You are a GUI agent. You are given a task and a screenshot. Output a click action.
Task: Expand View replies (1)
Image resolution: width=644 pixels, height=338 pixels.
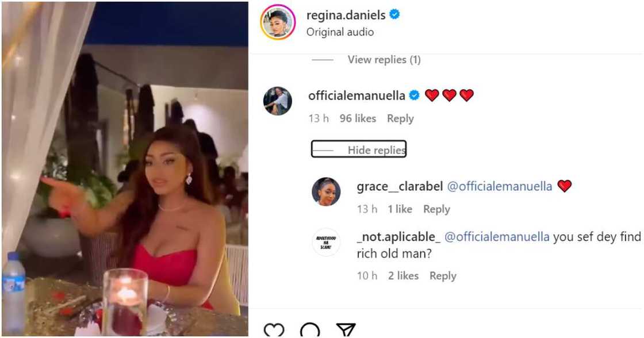click(x=384, y=59)
